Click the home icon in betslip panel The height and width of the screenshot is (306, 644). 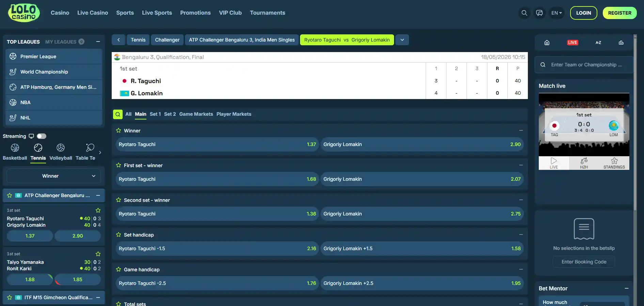547,43
